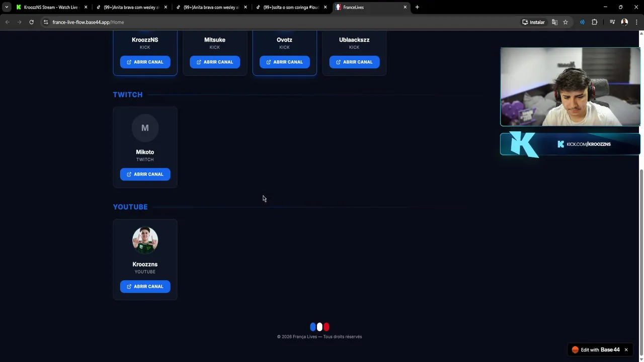Click the Instalar app button

[534, 22]
